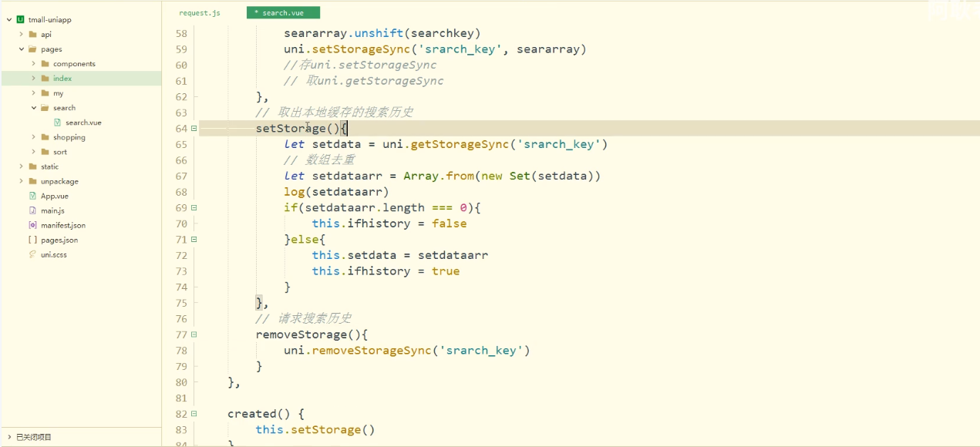
Task: Open manifest.json from the file tree
Action: coord(63,225)
